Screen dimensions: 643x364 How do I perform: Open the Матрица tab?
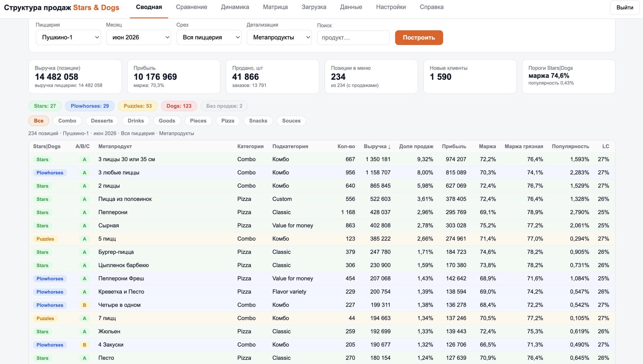275,7
